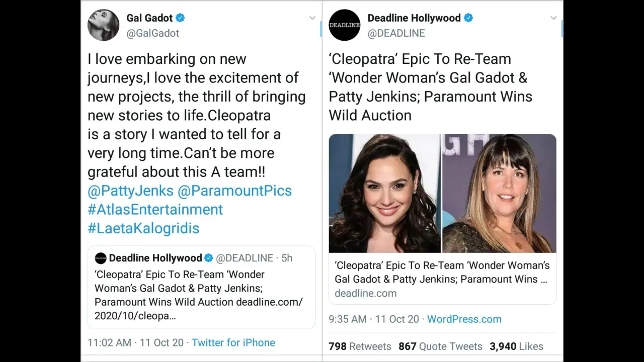This screenshot has width=644, height=362.
Task: Click small Deadline avatar in quoted tweet
Action: 101,258
